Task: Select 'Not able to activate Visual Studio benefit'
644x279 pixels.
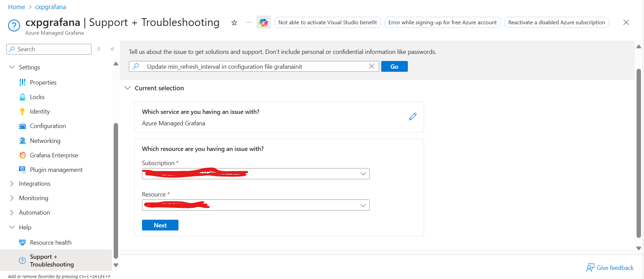Action: [328, 23]
